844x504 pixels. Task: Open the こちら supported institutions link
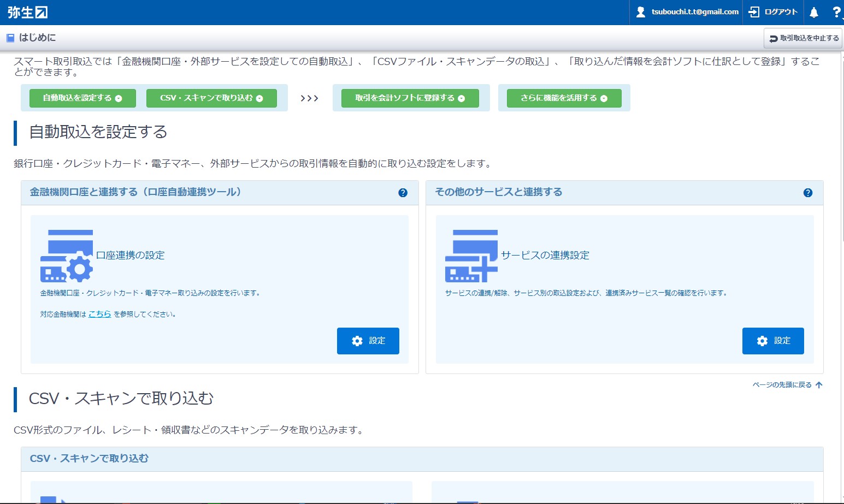tap(100, 314)
